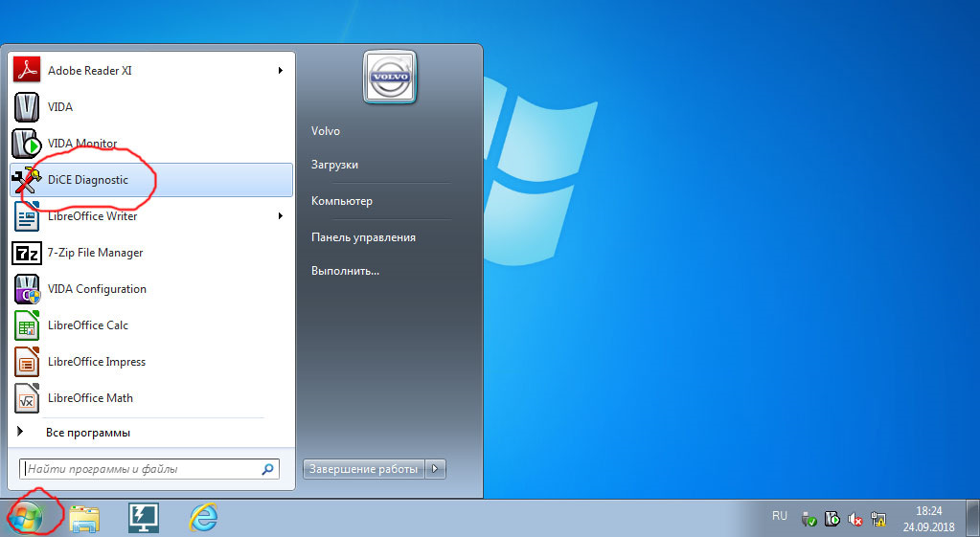Click the LibreOffice Impress icon
The width and height of the screenshot is (980, 537).
pos(27,362)
